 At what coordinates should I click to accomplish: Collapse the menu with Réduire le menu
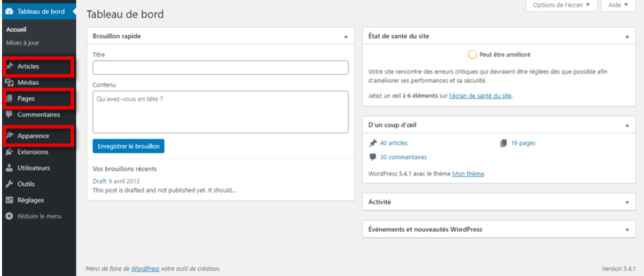39,216
